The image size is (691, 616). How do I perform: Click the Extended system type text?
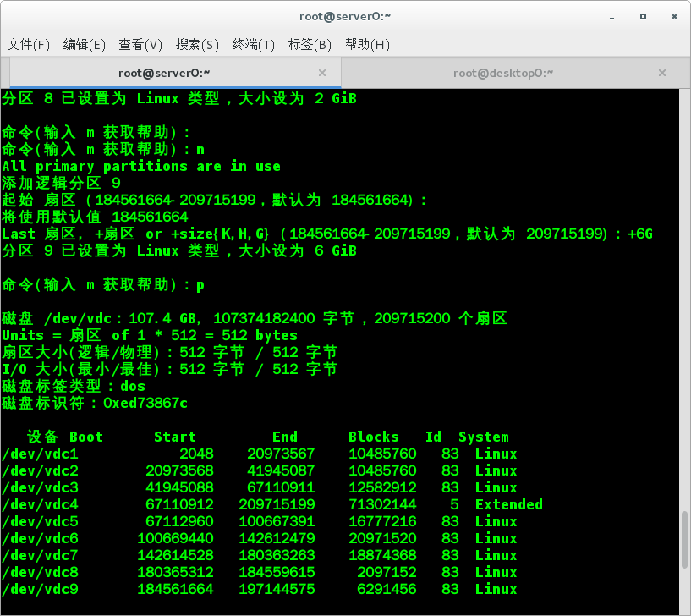tap(509, 504)
